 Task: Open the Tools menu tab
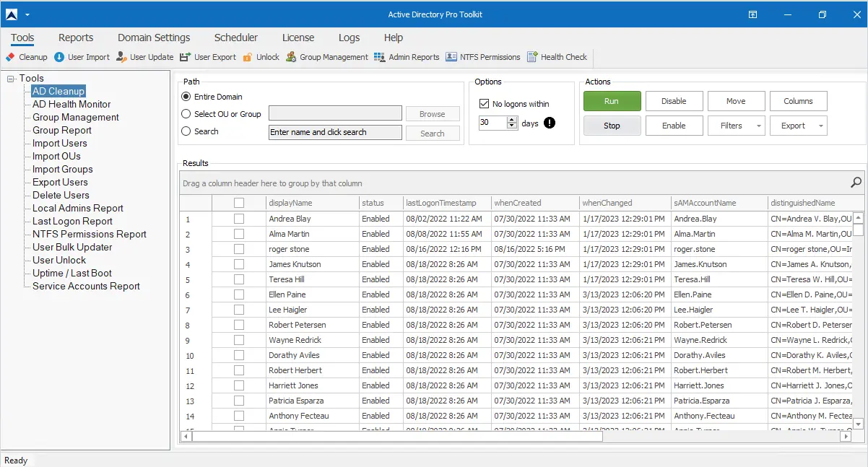click(22, 38)
